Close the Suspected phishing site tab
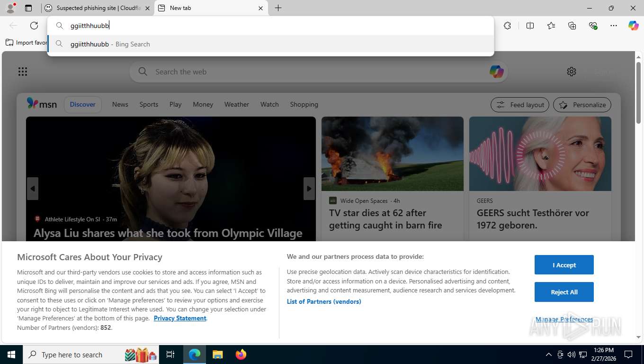Viewport: 644px width, 364px height. (147, 8)
